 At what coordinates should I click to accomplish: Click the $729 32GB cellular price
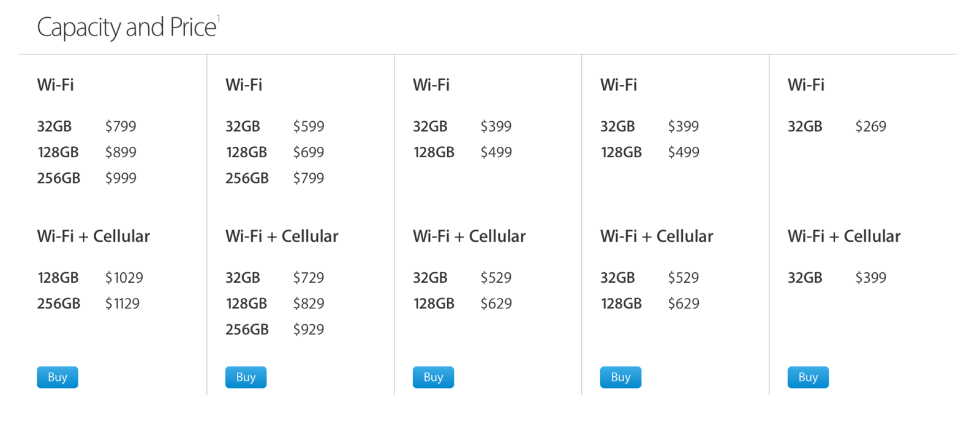(x=309, y=278)
